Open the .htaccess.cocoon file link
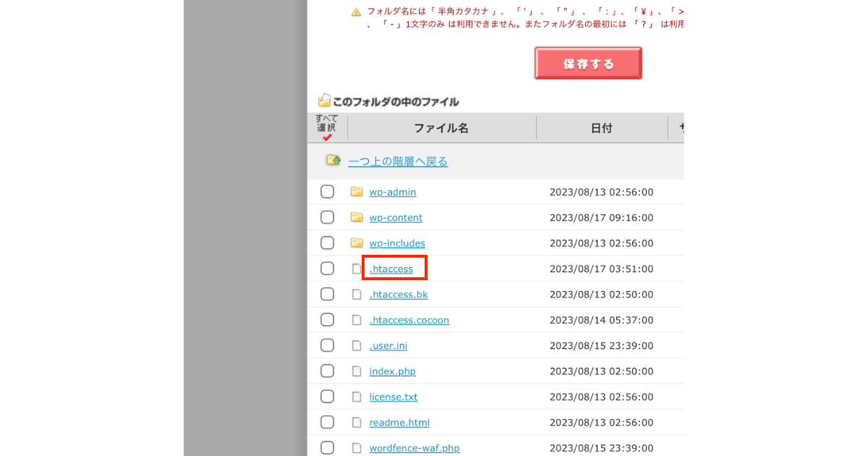Viewport: 868px width, 456px height. coord(409,320)
